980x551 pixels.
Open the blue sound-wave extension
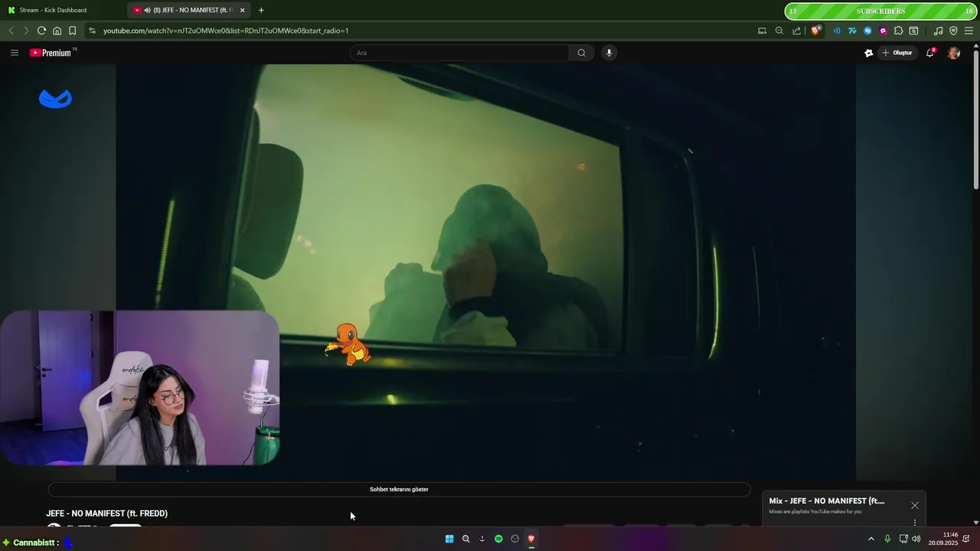point(836,31)
